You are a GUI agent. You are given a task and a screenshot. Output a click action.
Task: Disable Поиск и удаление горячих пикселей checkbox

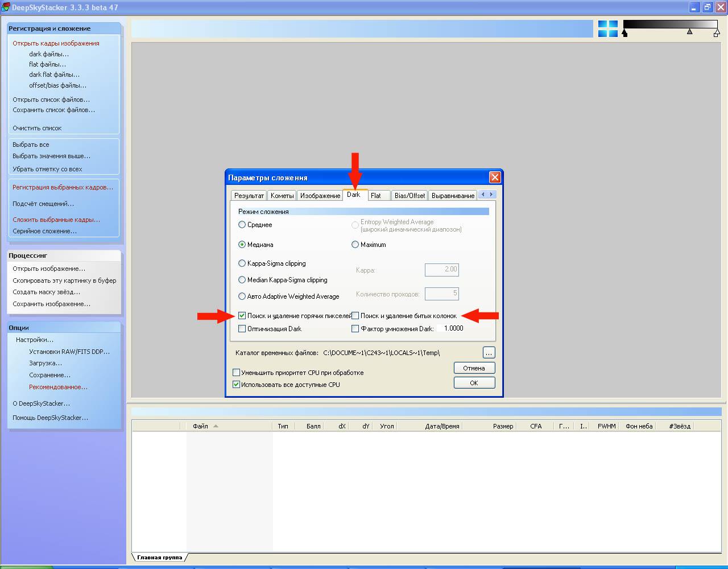click(242, 316)
